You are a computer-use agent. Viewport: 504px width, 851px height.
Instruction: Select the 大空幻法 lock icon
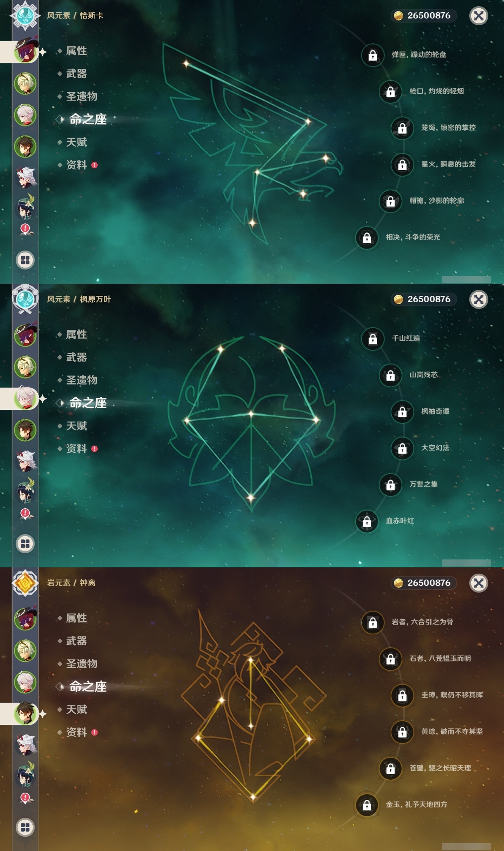(x=402, y=448)
